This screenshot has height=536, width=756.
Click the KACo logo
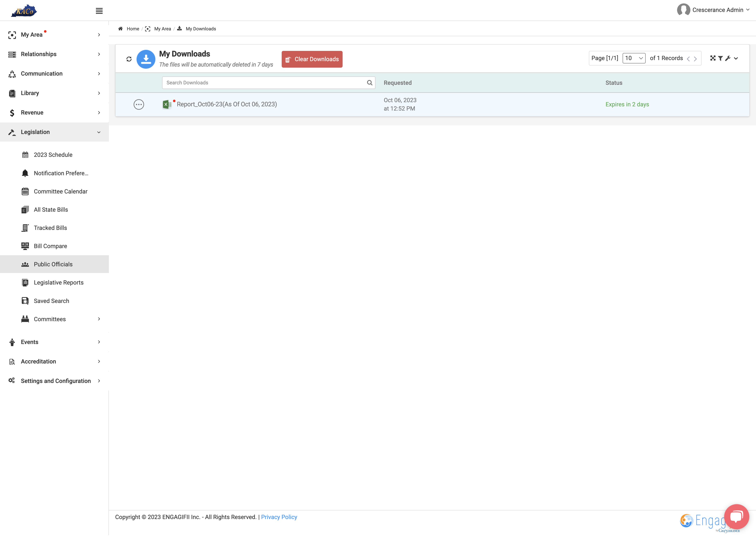tap(24, 10)
